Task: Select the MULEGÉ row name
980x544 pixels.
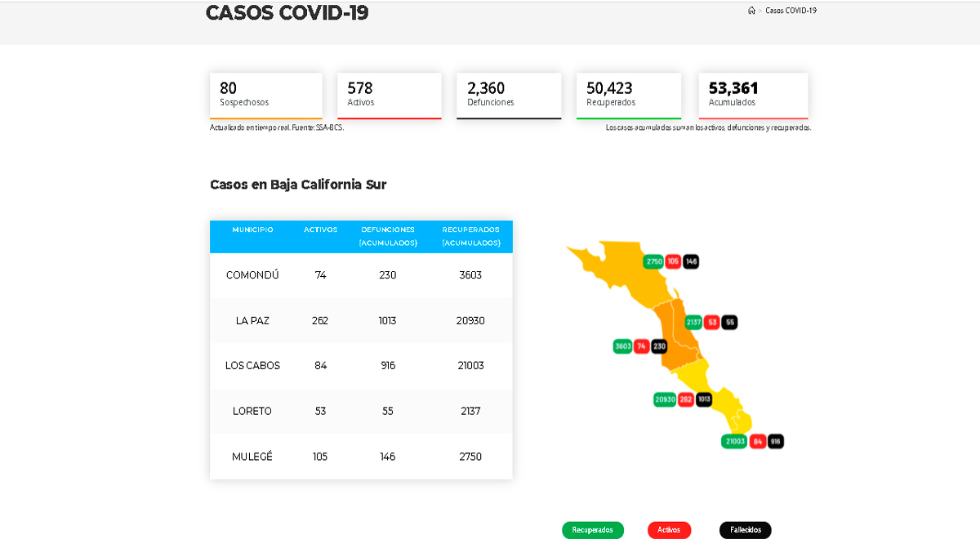Action: [252, 456]
